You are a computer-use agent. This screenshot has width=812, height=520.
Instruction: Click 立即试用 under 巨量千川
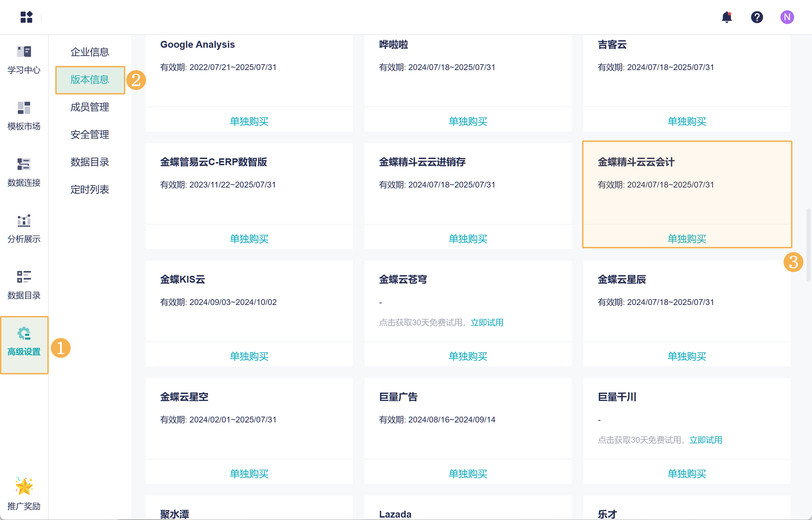pos(706,440)
